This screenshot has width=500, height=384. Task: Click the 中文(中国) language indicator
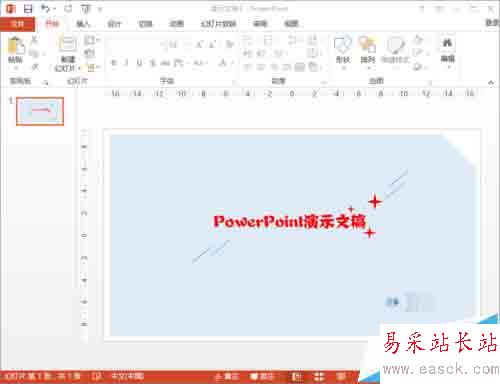click(127, 377)
